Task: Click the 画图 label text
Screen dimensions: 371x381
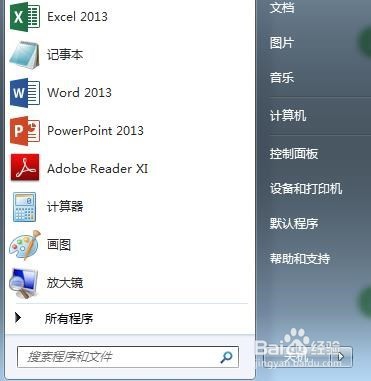Action: 59,245
